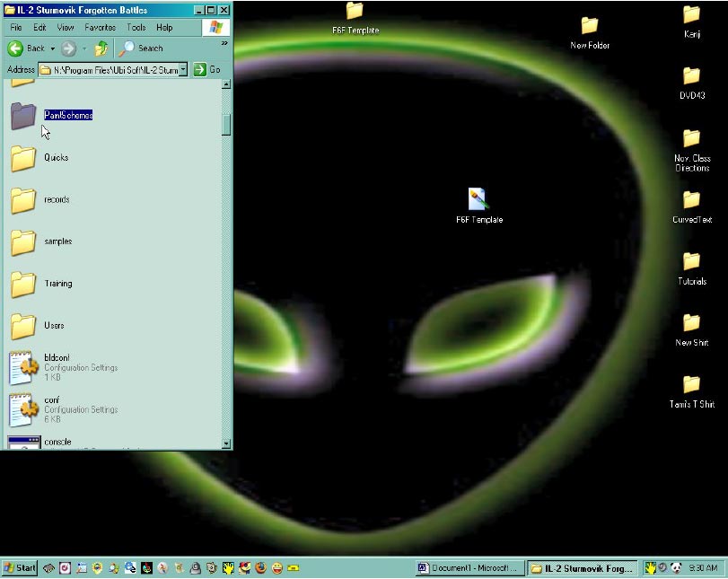The image size is (728, 579).
Task: Open the DVD43 folder on desktop
Action: pyautogui.click(x=690, y=76)
